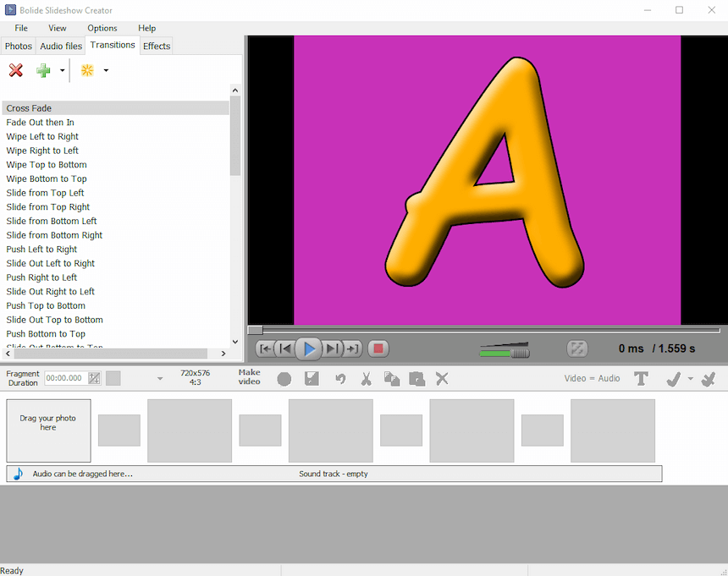This screenshot has width=728, height=576.
Task: Click the paste fragment icon
Action: (416, 378)
